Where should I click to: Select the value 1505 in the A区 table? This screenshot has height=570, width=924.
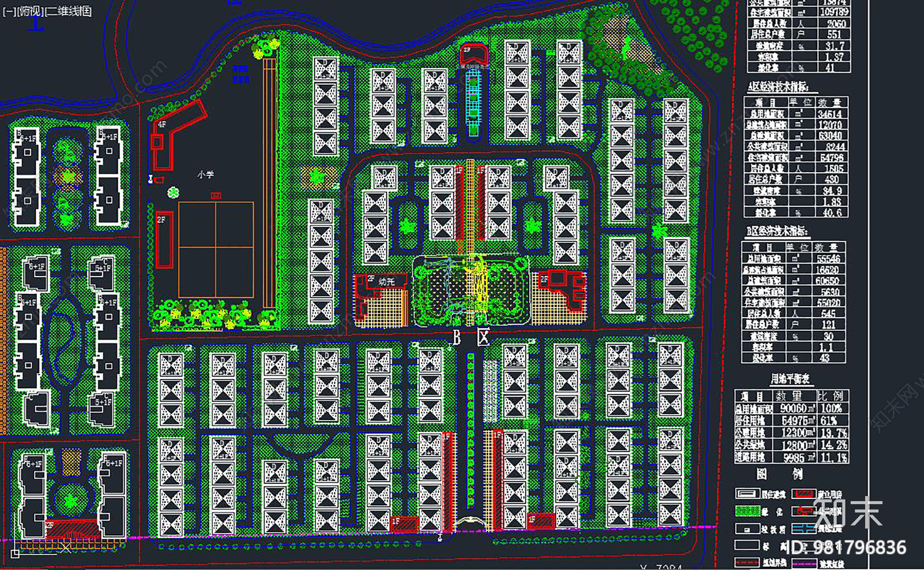(x=833, y=169)
